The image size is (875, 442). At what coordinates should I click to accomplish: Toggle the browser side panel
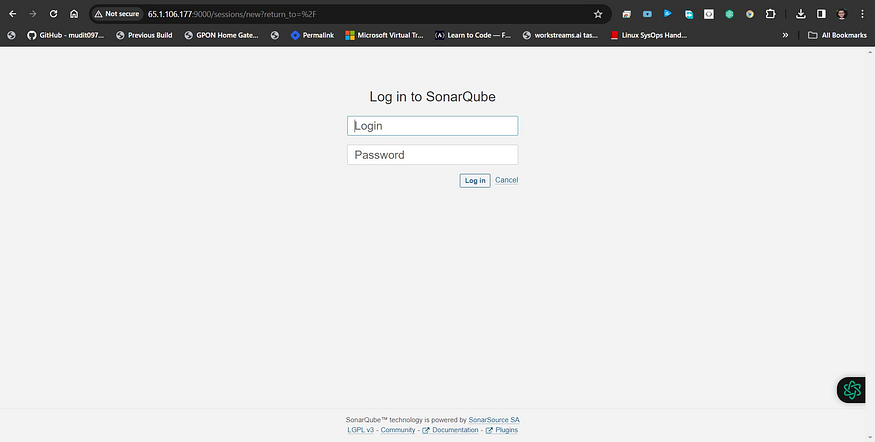click(821, 14)
